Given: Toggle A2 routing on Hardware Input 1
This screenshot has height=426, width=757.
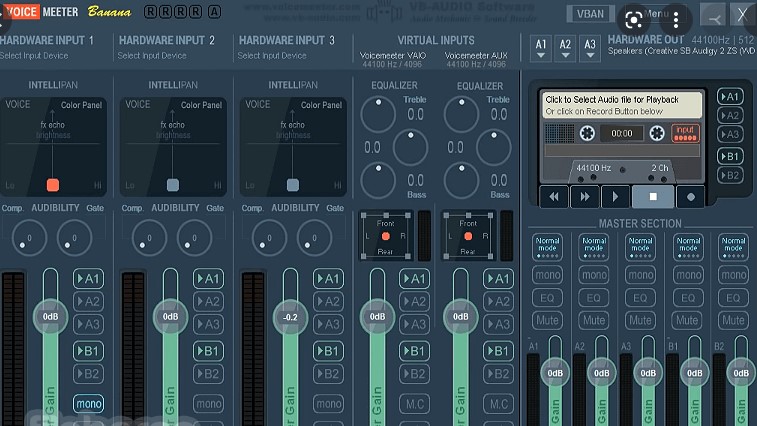Looking at the screenshot, I should pyautogui.click(x=88, y=301).
